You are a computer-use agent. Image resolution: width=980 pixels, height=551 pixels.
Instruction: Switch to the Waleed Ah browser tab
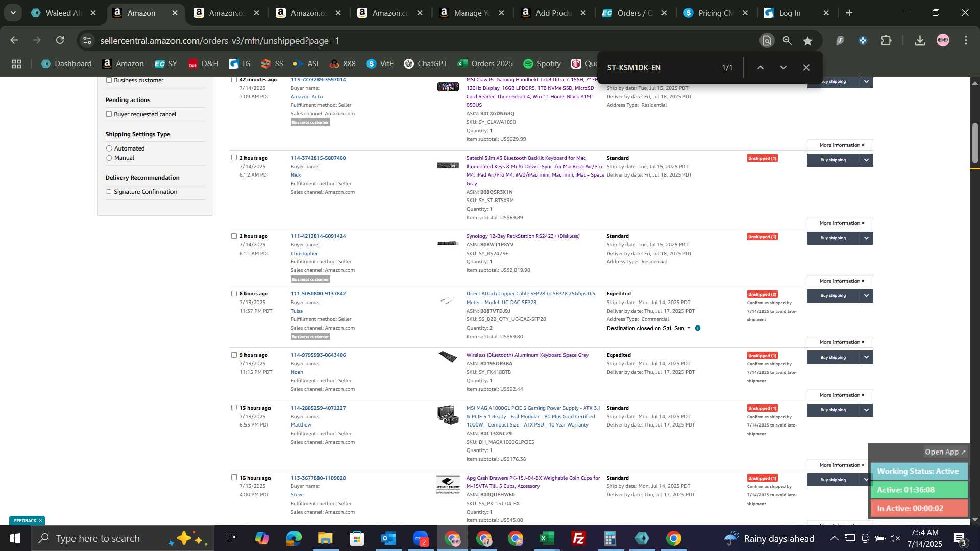coord(64,13)
